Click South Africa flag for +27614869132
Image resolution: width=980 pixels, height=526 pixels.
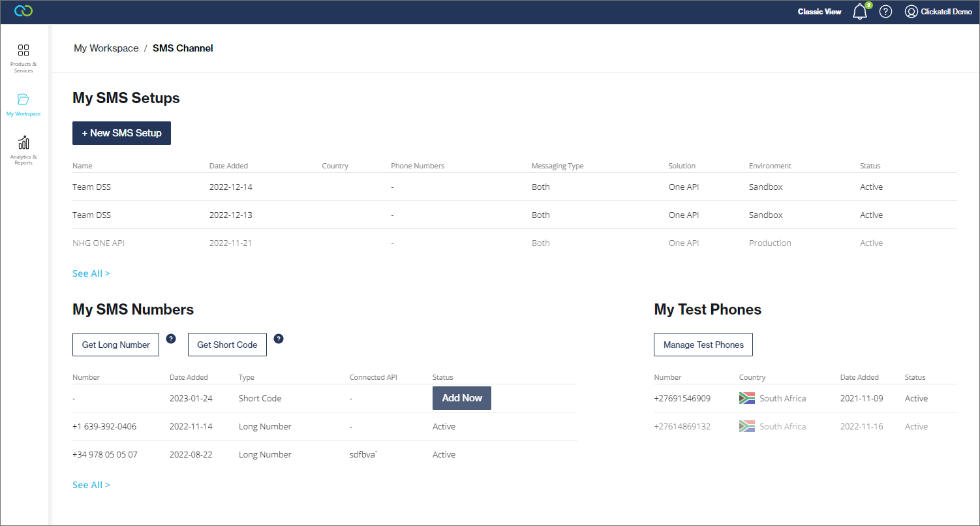pyautogui.click(x=747, y=426)
